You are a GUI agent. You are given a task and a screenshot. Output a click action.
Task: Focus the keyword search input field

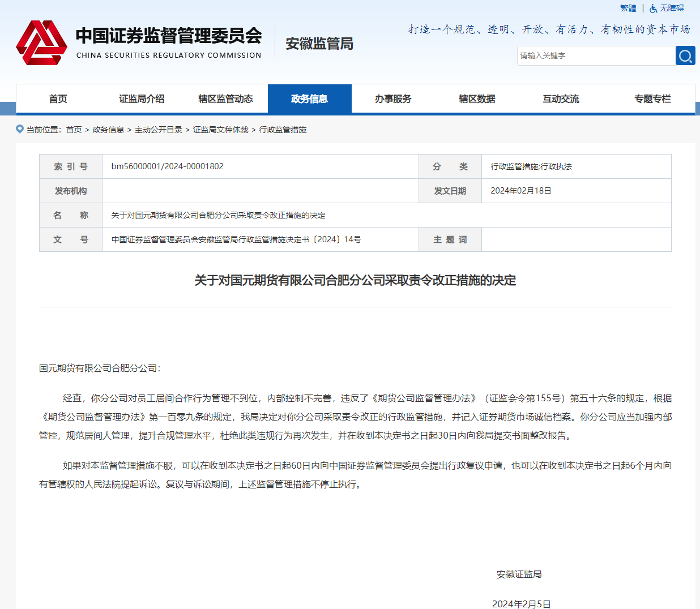(x=596, y=55)
